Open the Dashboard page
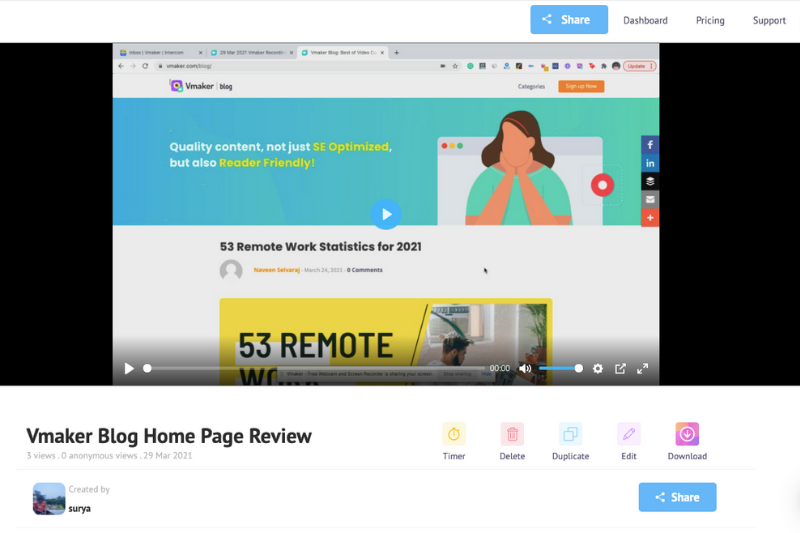 click(x=645, y=20)
